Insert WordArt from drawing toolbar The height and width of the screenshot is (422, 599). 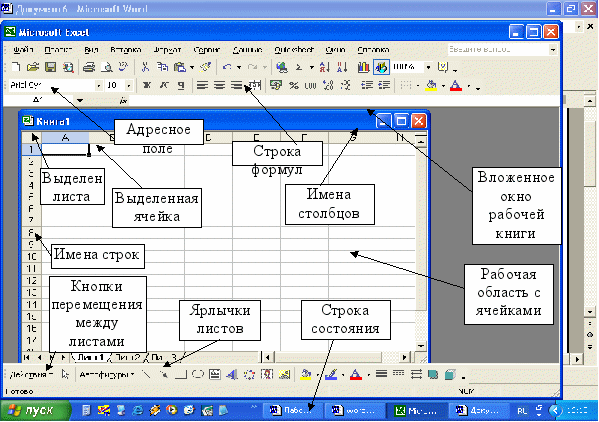[232, 374]
